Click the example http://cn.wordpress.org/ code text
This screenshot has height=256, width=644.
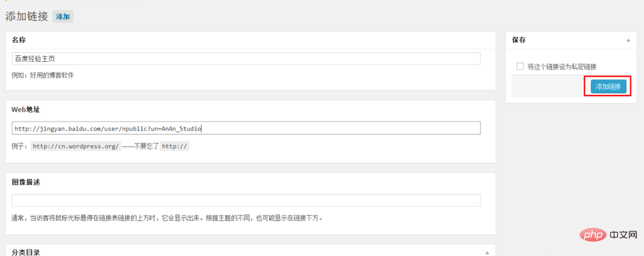[x=76, y=146]
